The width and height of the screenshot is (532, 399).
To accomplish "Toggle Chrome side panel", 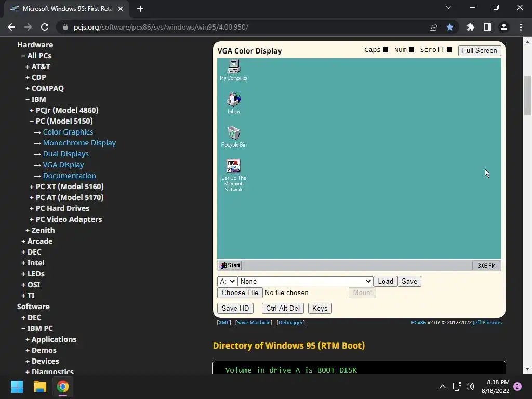I will point(487,27).
